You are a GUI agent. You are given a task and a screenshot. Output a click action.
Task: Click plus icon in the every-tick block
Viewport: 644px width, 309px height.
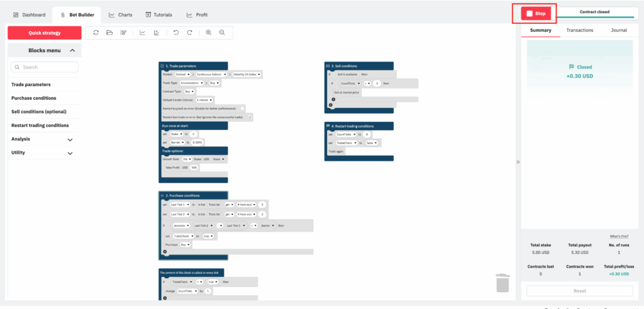tap(165, 298)
